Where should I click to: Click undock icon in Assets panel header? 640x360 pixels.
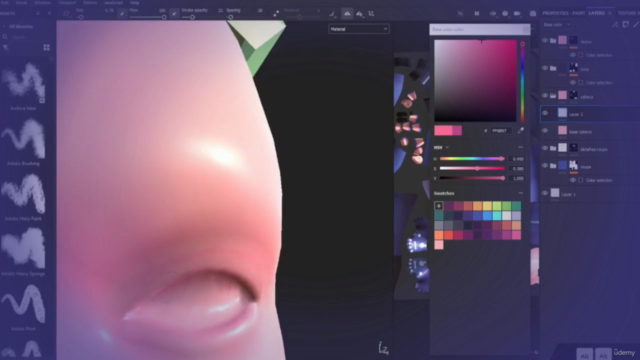(x=38, y=13)
